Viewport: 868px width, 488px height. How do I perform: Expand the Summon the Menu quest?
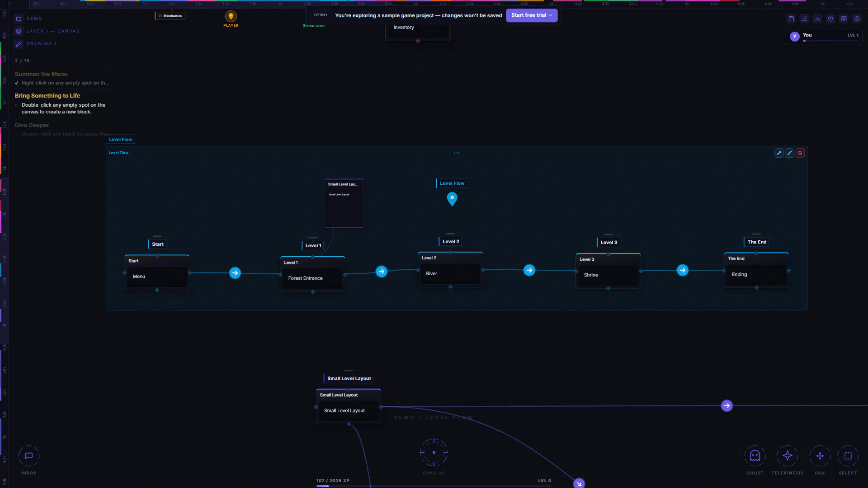41,74
